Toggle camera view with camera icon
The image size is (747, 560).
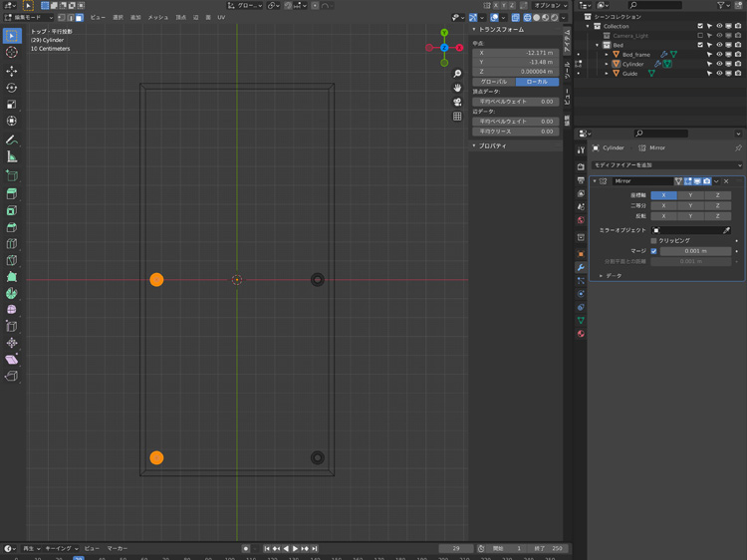[457, 102]
